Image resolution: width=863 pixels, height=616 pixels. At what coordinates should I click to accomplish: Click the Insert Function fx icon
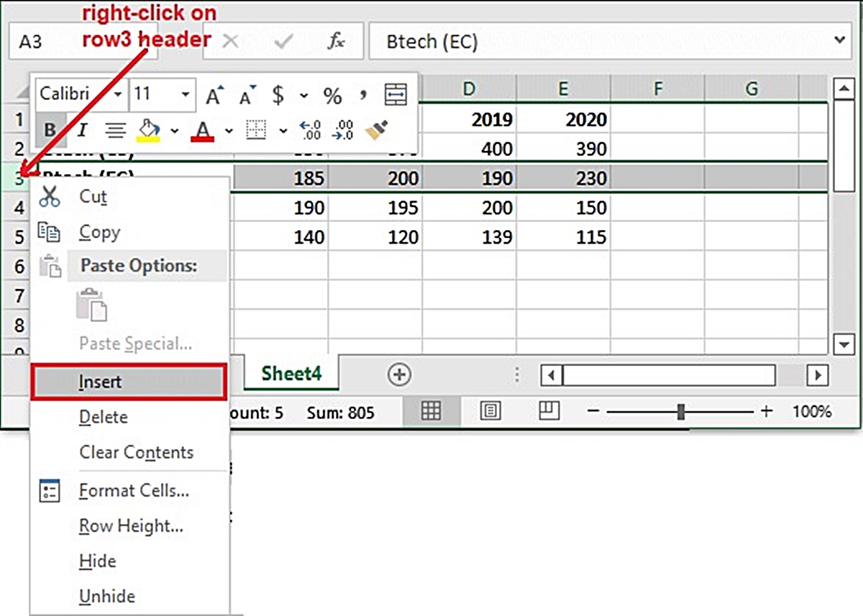[x=336, y=41]
